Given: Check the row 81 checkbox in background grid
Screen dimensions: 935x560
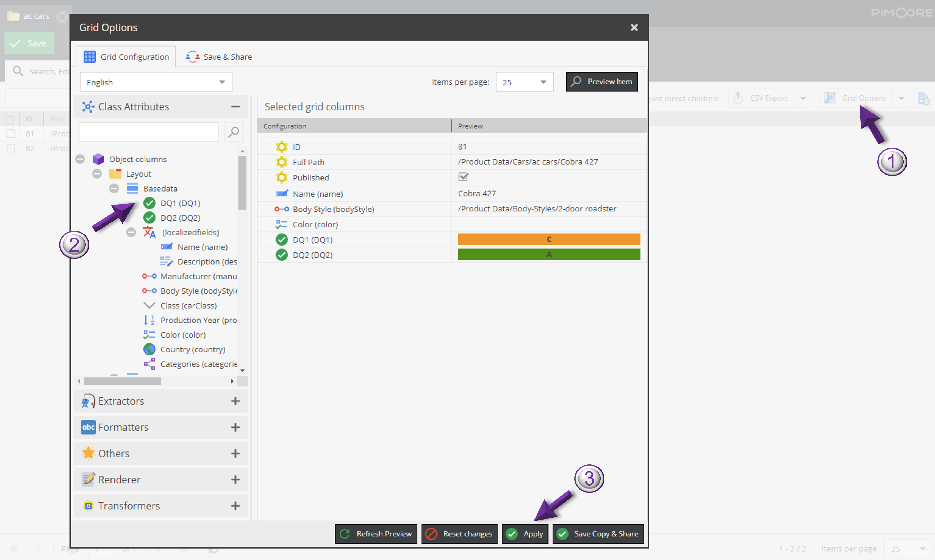Looking at the screenshot, I should pyautogui.click(x=11, y=134).
